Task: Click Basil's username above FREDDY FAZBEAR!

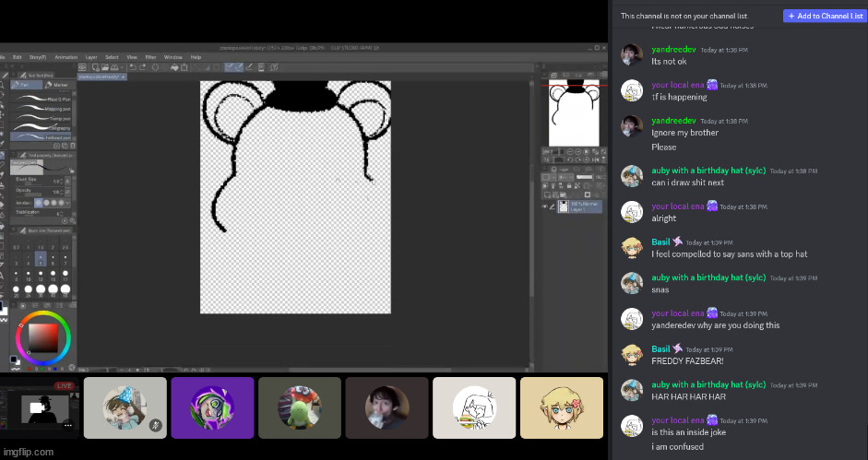Action: point(660,349)
